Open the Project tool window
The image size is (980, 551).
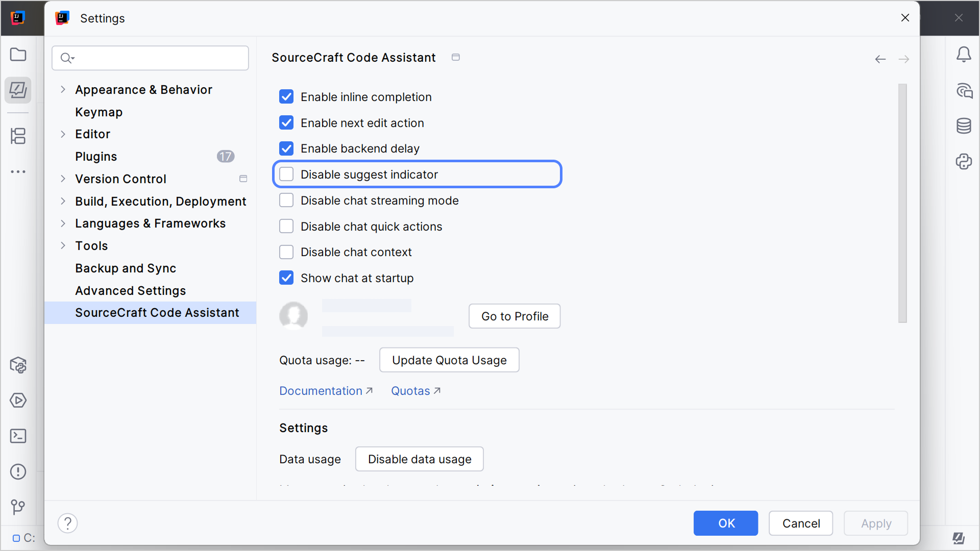18,55
